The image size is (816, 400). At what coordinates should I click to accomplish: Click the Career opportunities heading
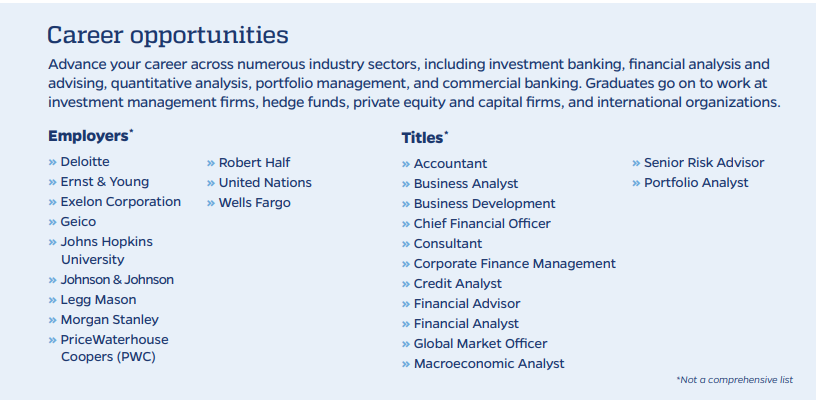[168, 35]
